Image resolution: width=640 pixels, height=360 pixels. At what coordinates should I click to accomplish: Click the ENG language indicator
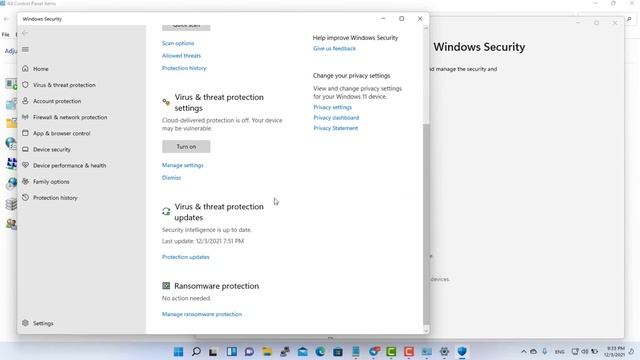560,352
